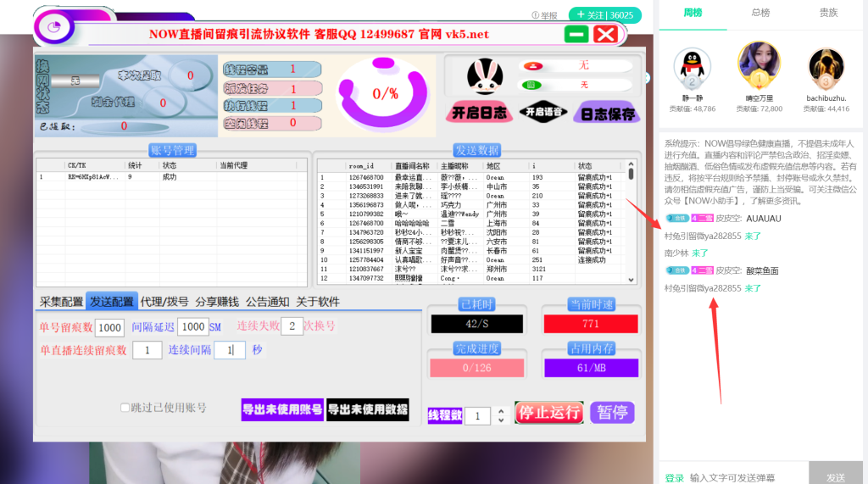Switch to 采集配置 tab
This screenshot has width=868, height=484.
pyautogui.click(x=61, y=302)
